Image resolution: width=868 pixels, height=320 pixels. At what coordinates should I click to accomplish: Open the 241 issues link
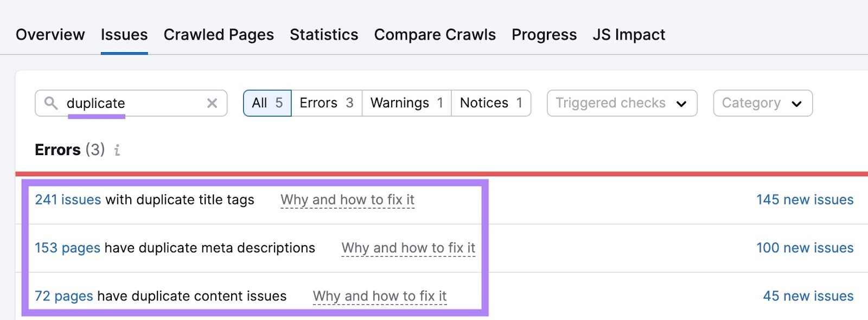[x=68, y=200]
